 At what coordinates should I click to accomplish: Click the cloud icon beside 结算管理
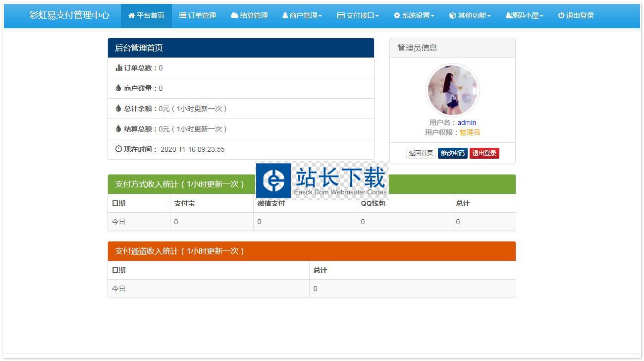click(x=234, y=15)
